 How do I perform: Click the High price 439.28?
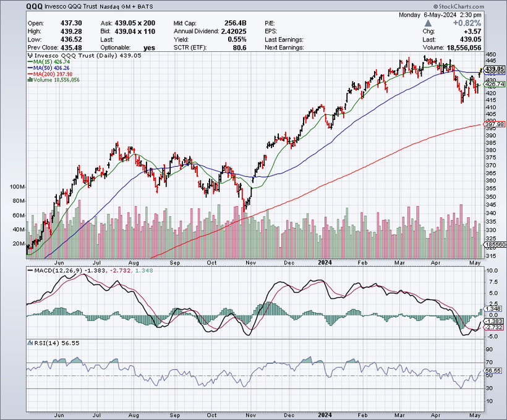(x=71, y=31)
